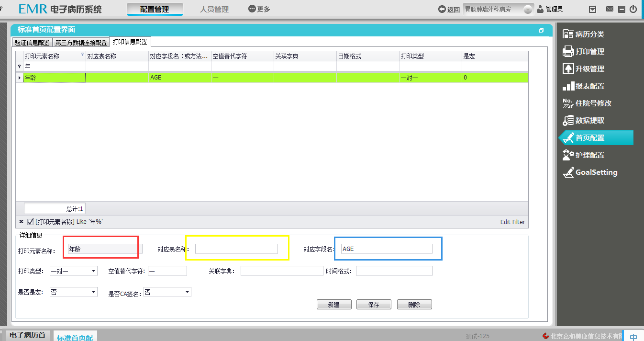This screenshot has width=644, height=341.
Task: Click the AGE cell in the grid
Action: click(x=179, y=77)
